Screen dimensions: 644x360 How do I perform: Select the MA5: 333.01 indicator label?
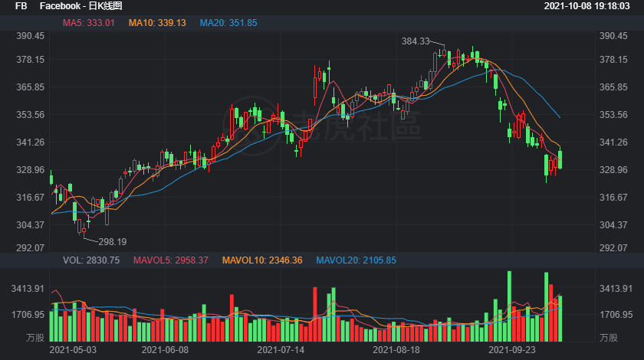tap(89, 23)
